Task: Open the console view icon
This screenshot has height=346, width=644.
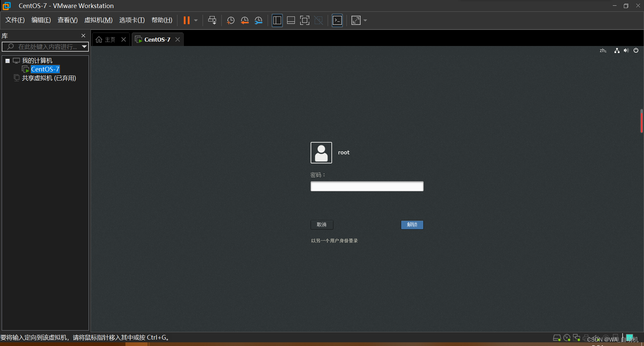Action: [x=337, y=20]
